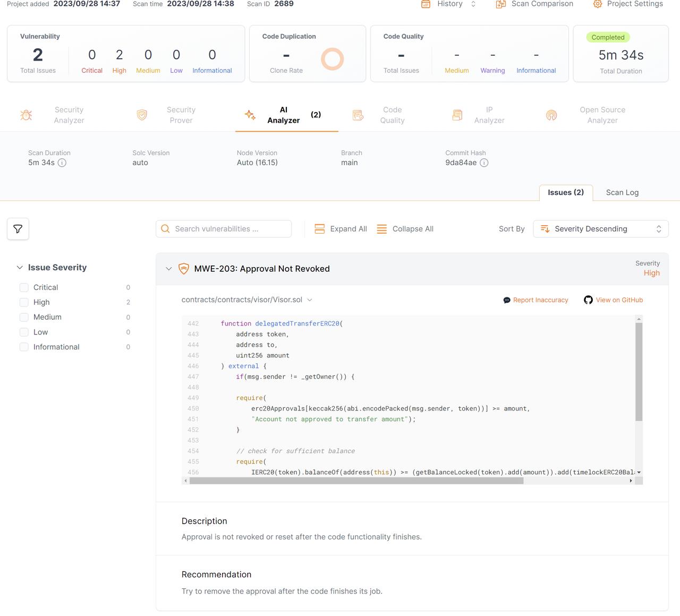680x616 pixels.
Task: Click the Collapse All button
Action: [405, 229]
